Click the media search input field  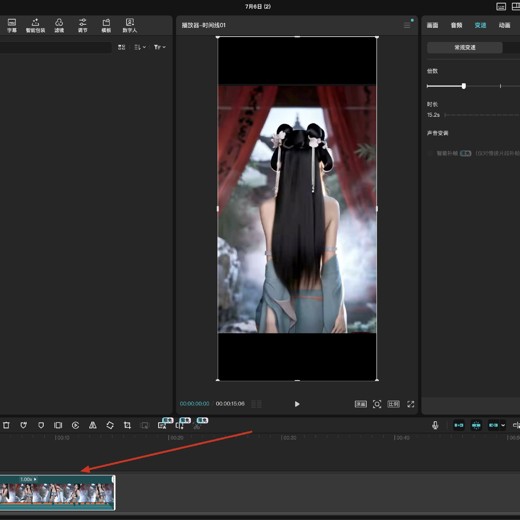tap(55, 47)
